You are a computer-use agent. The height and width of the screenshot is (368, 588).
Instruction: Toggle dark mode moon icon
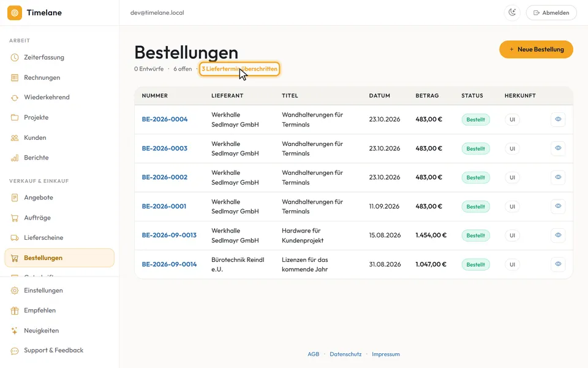point(512,13)
